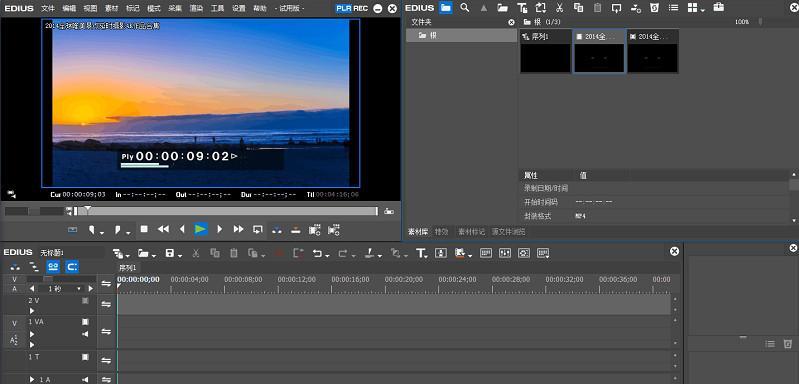Click the toolbox icon in bin toolbar
Viewport: 799px width, 384px height.
(x=718, y=7)
